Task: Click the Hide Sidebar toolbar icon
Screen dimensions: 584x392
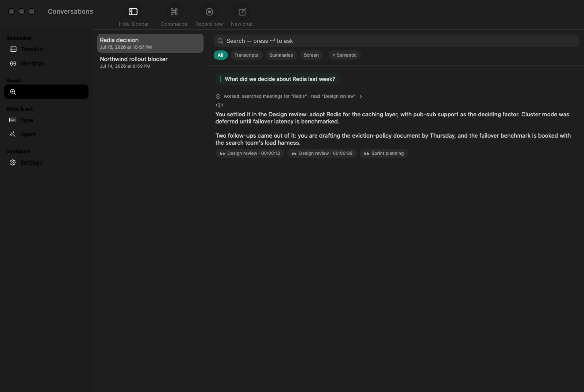Action: pos(133,12)
